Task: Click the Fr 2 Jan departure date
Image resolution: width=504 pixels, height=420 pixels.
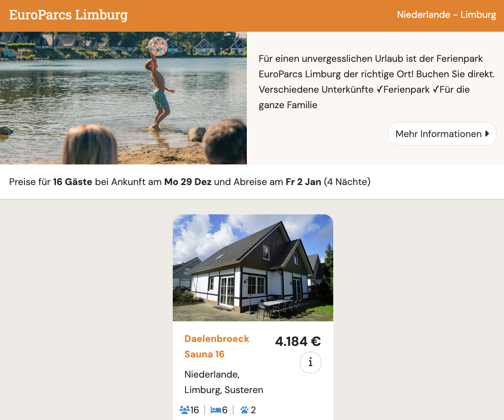Action: tap(304, 182)
